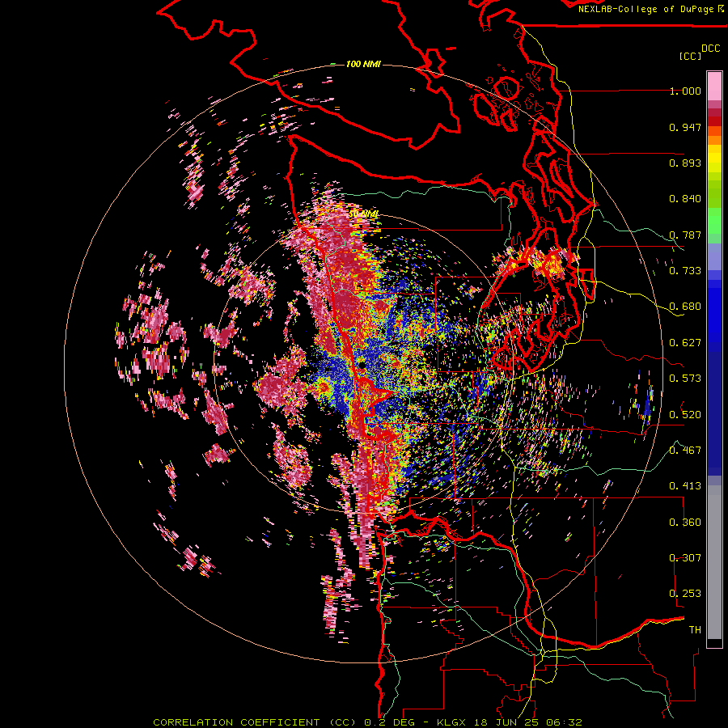This screenshot has height=728, width=728.
Task: Click the 50 NMI range ring label
Action: click(363, 214)
